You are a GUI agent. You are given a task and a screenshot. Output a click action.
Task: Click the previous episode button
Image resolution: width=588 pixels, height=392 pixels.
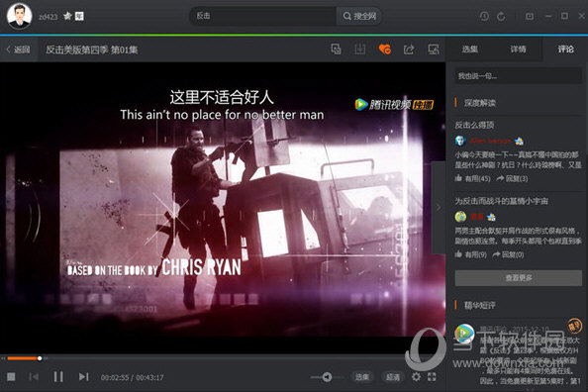point(34,376)
